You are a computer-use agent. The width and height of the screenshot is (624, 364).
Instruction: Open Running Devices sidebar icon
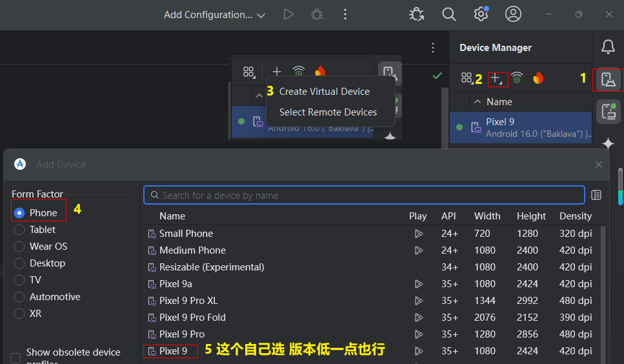point(609,112)
